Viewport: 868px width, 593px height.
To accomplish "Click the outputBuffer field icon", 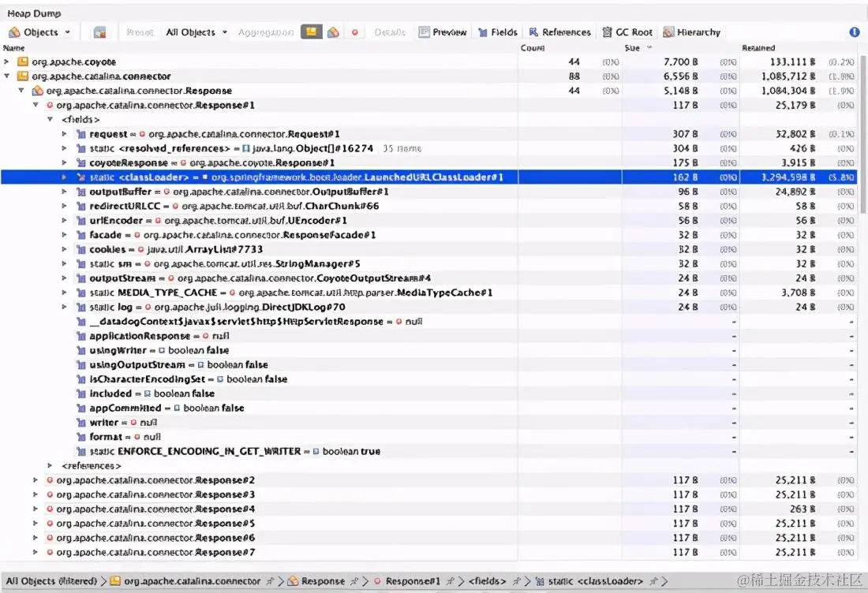I will (80, 192).
